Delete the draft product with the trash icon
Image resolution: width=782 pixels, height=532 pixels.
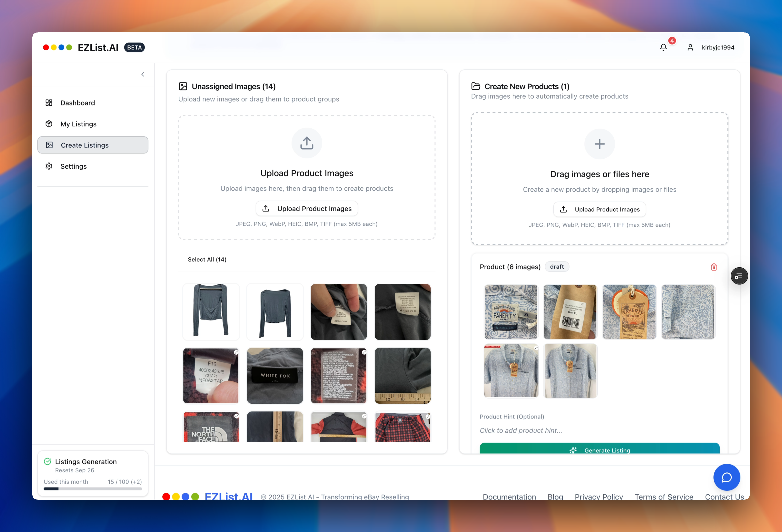(714, 267)
